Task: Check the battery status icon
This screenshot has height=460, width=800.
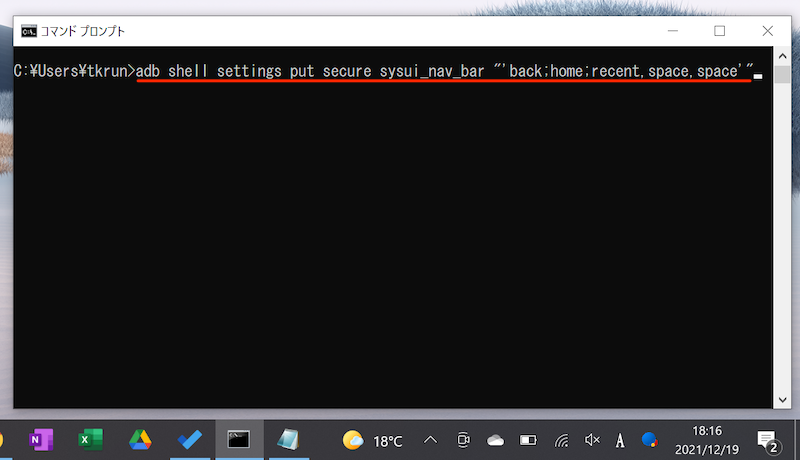Action: point(528,440)
